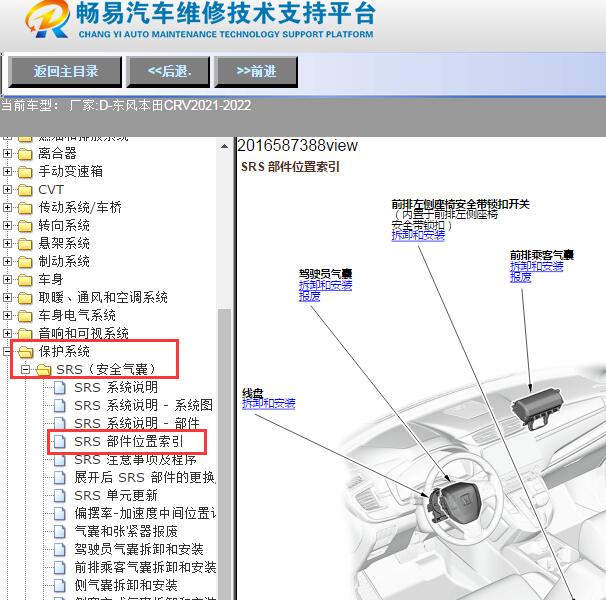The height and width of the screenshot is (600, 606).
Task: Click document icon for 驾驶员气囊拆卸和安装
Action: click(x=60, y=549)
